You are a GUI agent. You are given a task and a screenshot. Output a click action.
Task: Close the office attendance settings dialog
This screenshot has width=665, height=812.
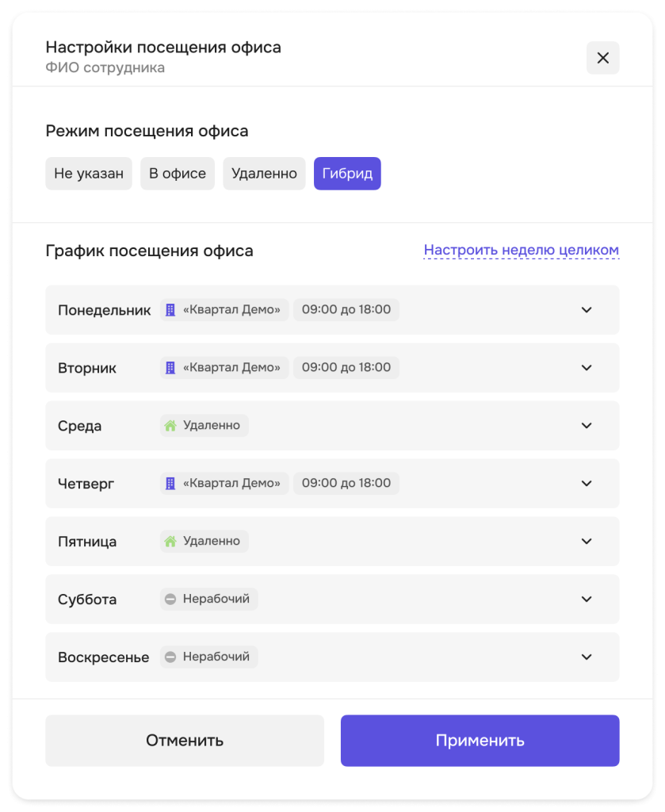coord(602,58)
